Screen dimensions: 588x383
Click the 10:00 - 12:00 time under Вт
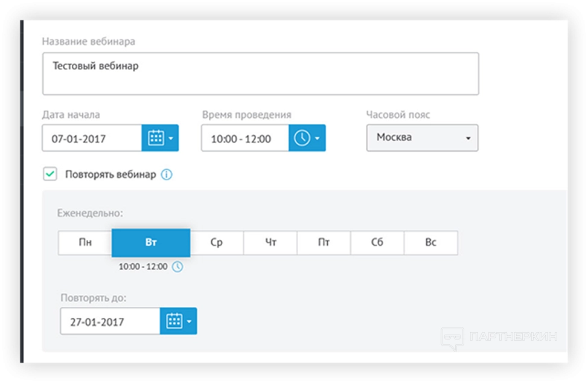143,266
